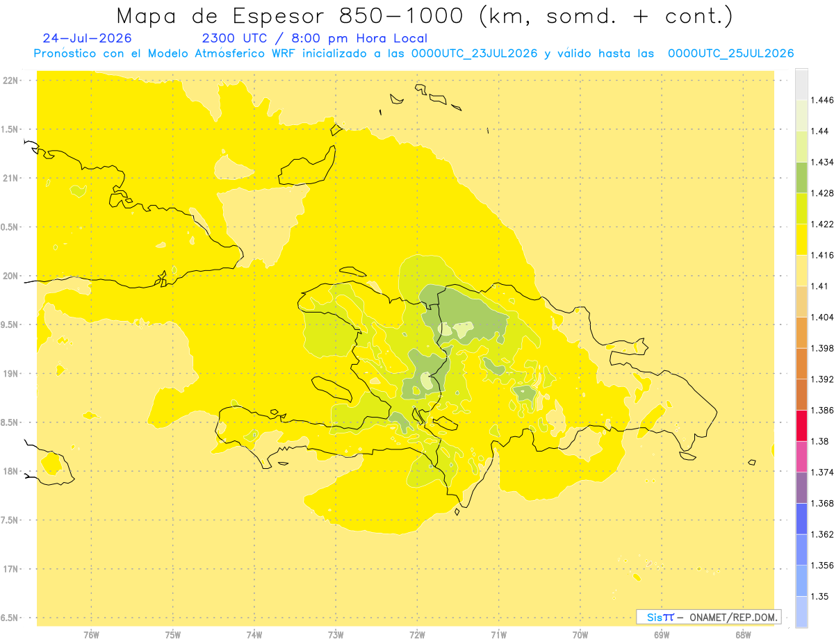Click the longitude label '70W'
Screen dimensions: 834x644
click(x=580, y=635)
